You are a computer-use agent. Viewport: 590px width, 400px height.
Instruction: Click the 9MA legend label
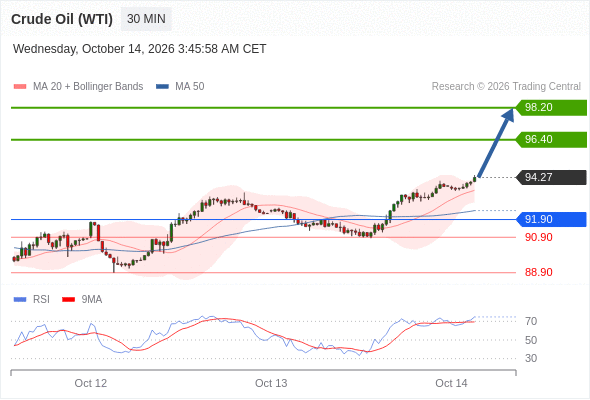click(92, 300)
